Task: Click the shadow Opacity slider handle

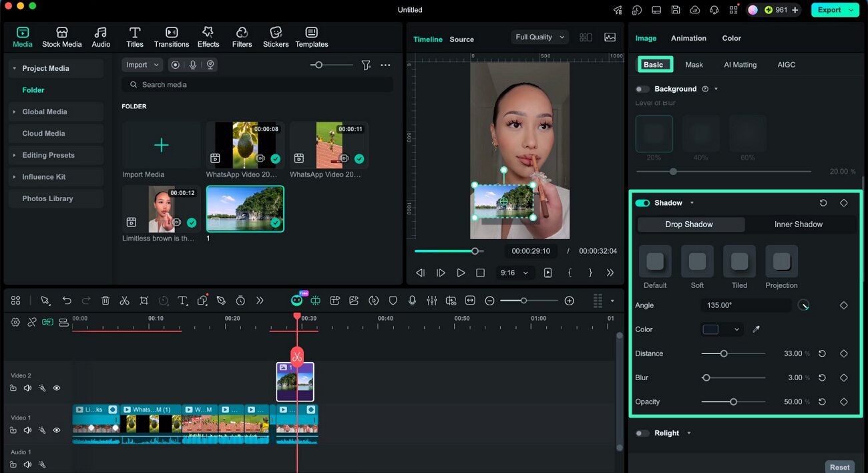Action: 733,402
